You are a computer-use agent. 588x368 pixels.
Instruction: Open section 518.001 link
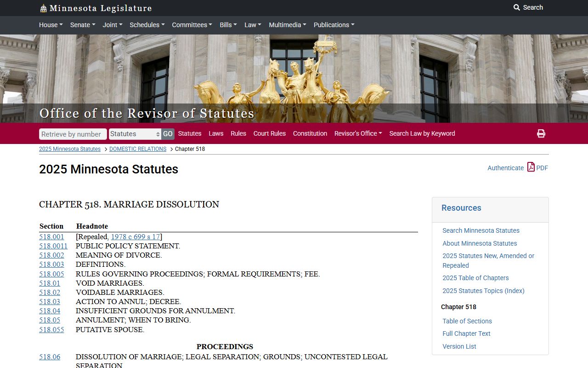[51, 237]
